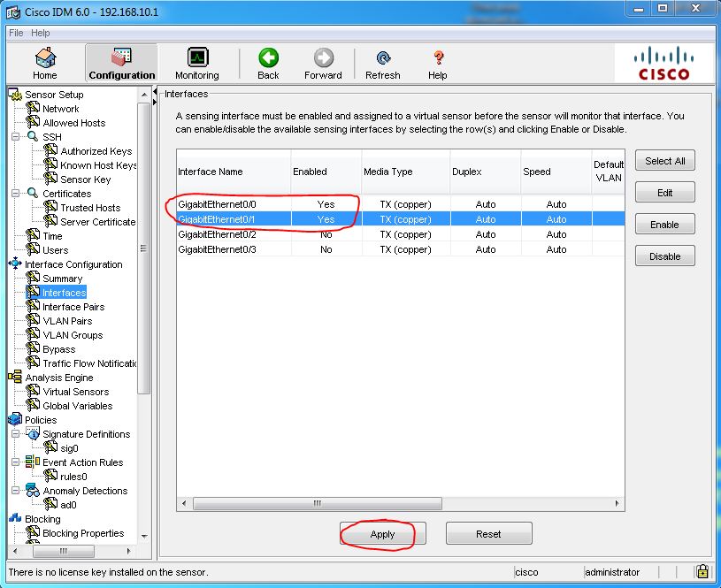Screen dimensions: 721x588
Task: Click the Forward arrow icon
Action: (324, 58)
